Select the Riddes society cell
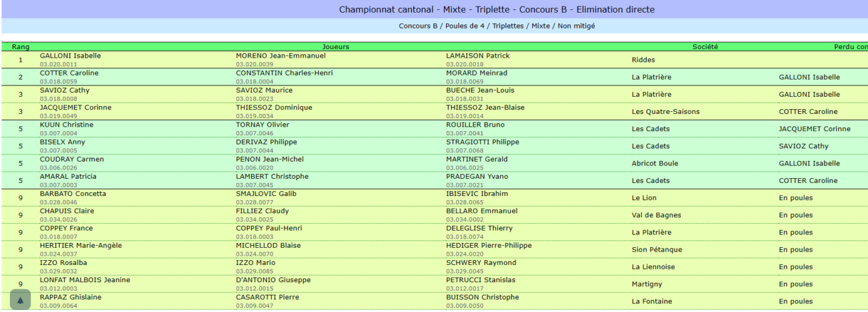The width and height of the screenshot is (868, 312). click(x=643, y=60)
